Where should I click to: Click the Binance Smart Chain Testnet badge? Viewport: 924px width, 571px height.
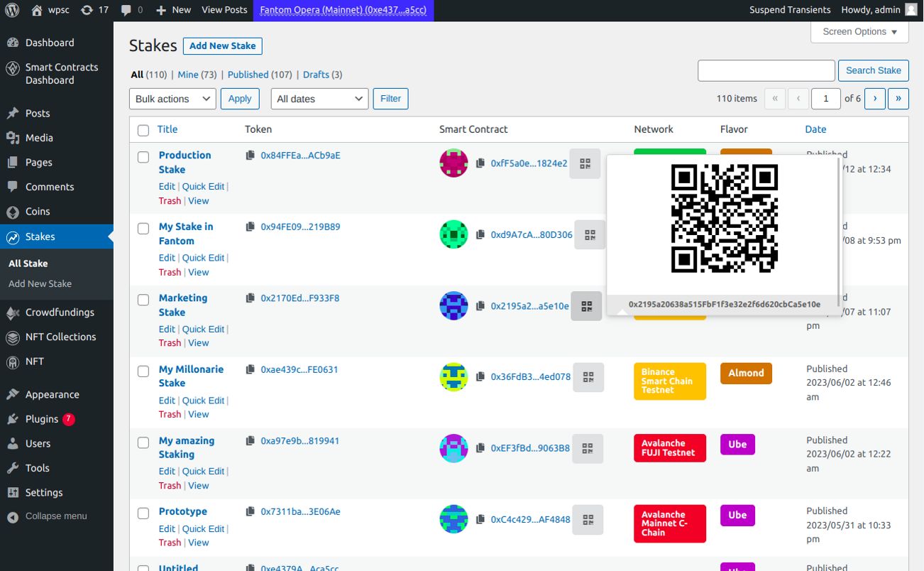pos(670,381)
